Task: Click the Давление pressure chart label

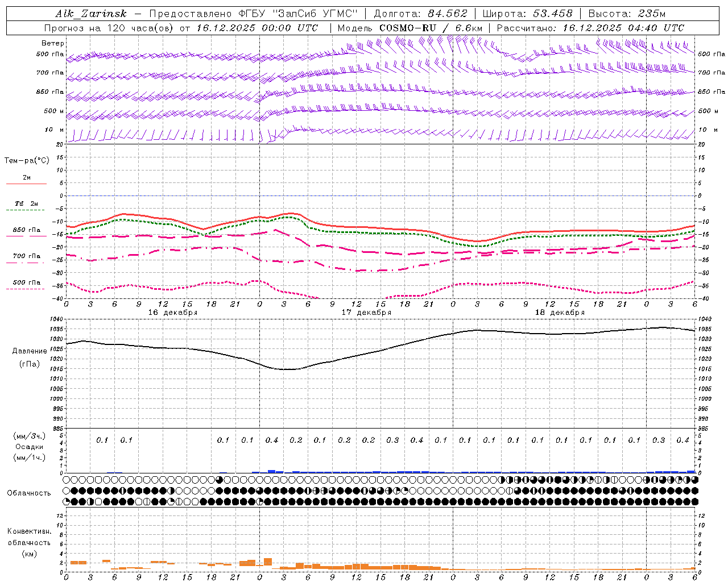Action: tap(30, 351)
